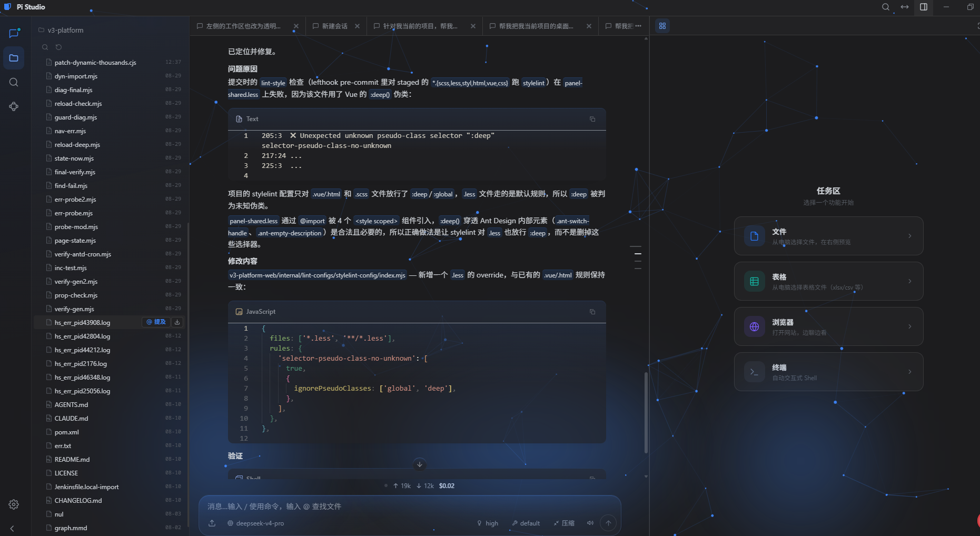This screenshot has height=536, width=980.
Task: Close the 帮我把我当前项目的桌面 tab
Action: (x=589, y=26)
